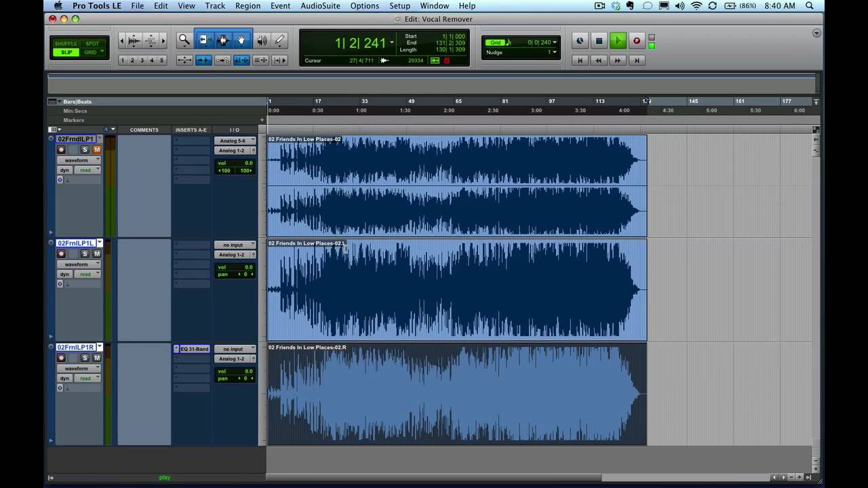Solo the 02FrndILP1 track

pos(85,150)
